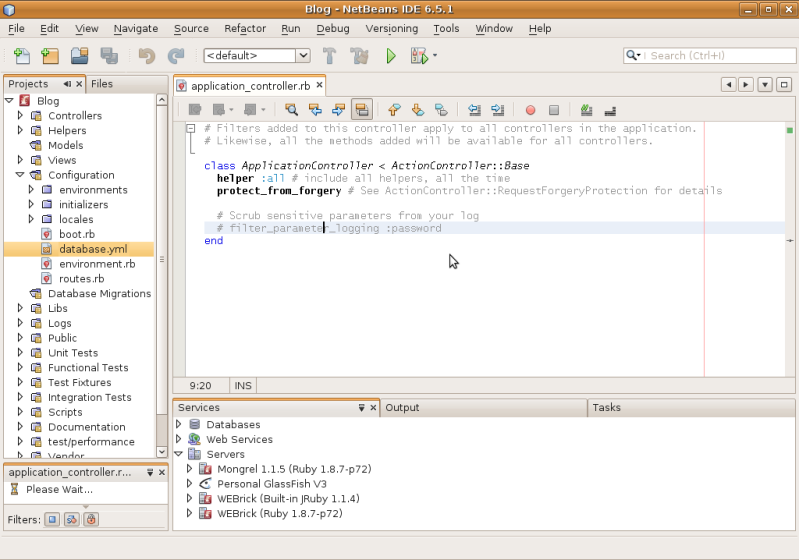Toggle the first Navigator filter button

(52, 520)
